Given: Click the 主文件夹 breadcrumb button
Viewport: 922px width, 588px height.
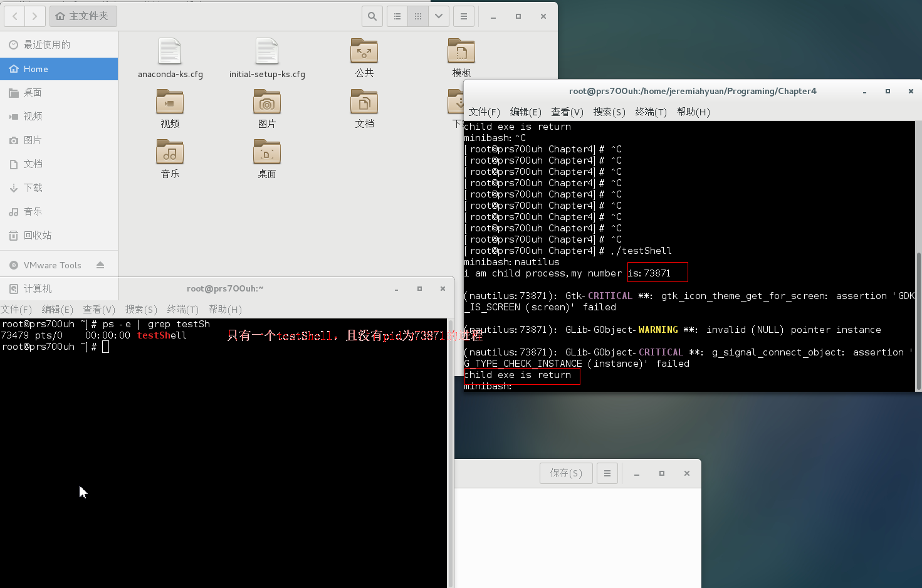Looking at the screenshot, I should pyautogui.click(x=83, y=16).
